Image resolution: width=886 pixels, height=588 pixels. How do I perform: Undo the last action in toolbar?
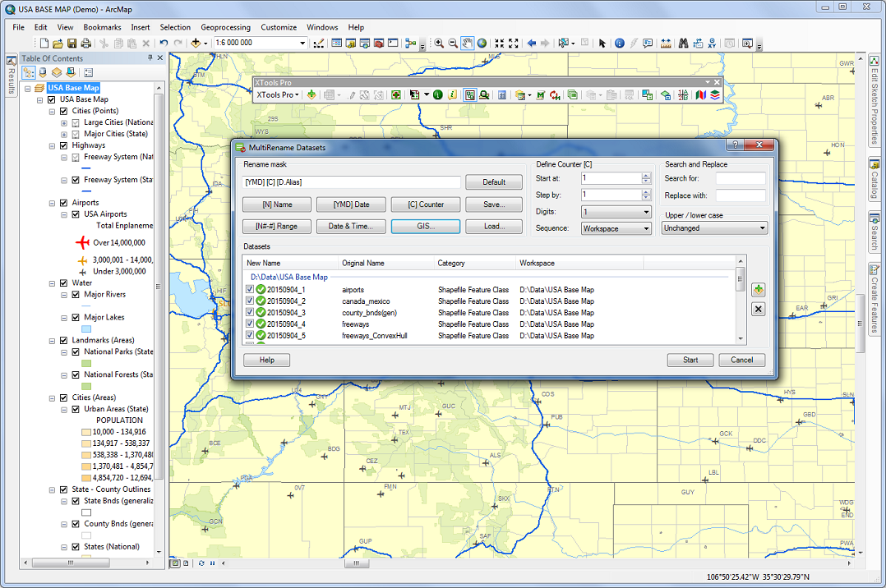164,43
